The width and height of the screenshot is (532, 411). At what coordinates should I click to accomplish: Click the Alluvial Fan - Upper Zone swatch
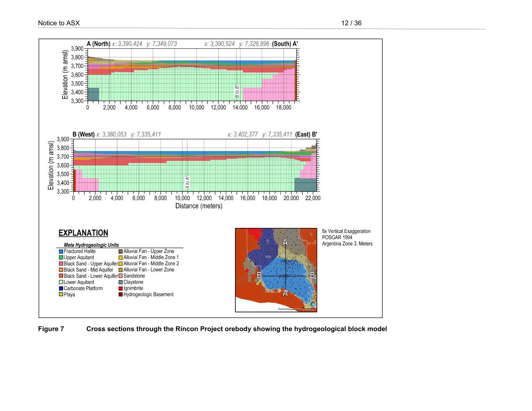coord(121,251)
